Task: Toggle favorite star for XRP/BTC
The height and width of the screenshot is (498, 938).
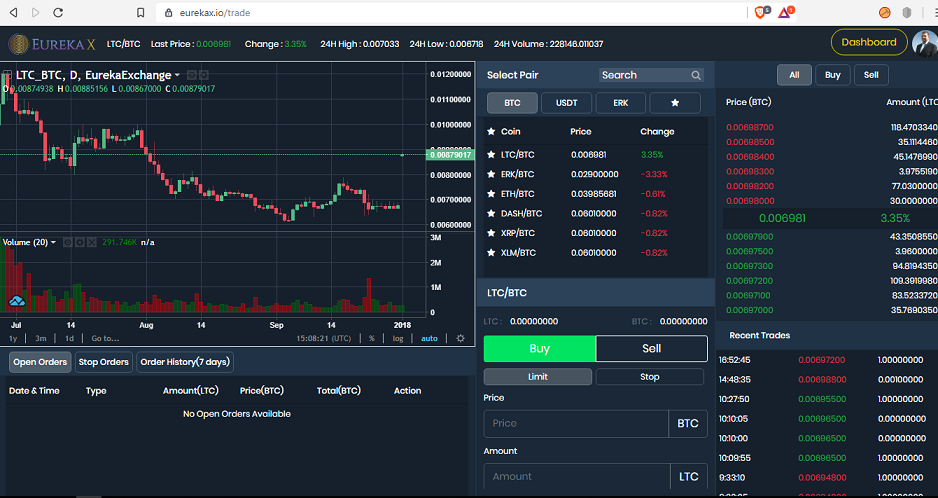Action: [491, 233]
